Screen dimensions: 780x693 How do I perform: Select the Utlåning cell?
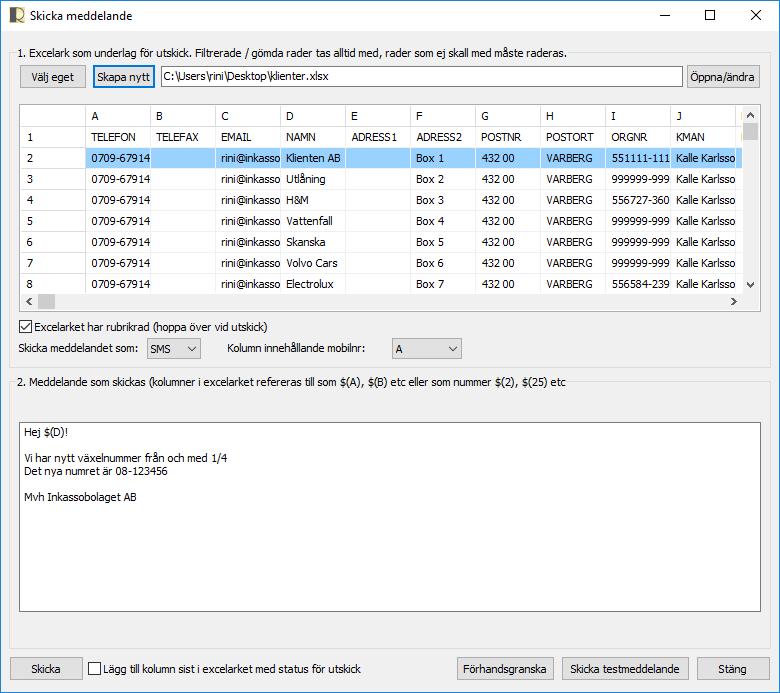[313, 179]
